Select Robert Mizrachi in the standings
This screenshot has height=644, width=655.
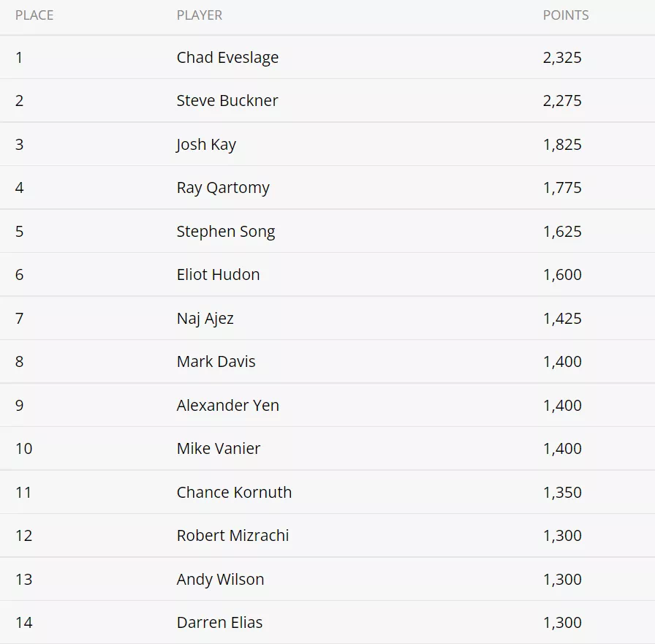coord(232,536)
